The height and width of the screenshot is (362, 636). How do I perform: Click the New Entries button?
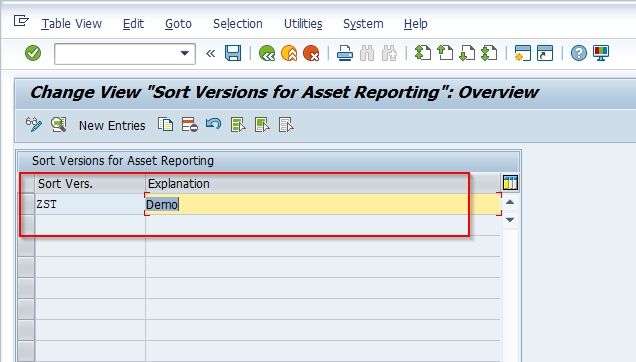112,126
